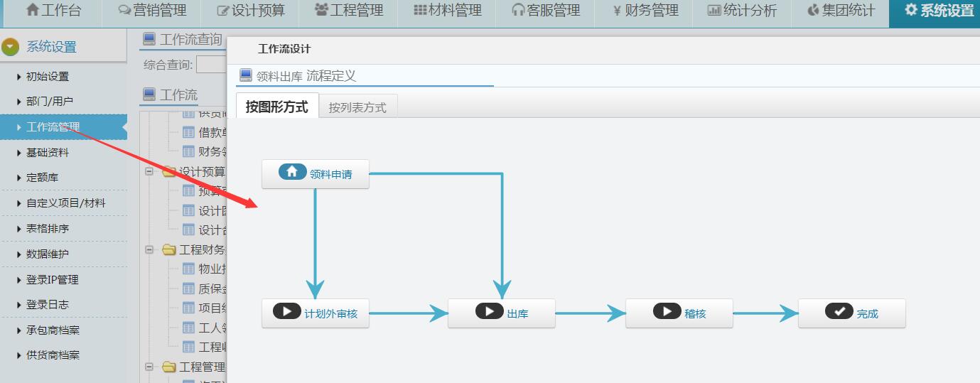Switch to the 按列表方式 tab

(x=357, y=107)
